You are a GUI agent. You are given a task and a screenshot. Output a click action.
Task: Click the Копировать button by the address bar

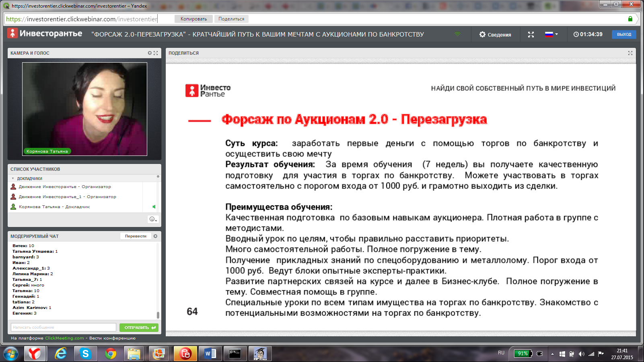click(193, 19)
